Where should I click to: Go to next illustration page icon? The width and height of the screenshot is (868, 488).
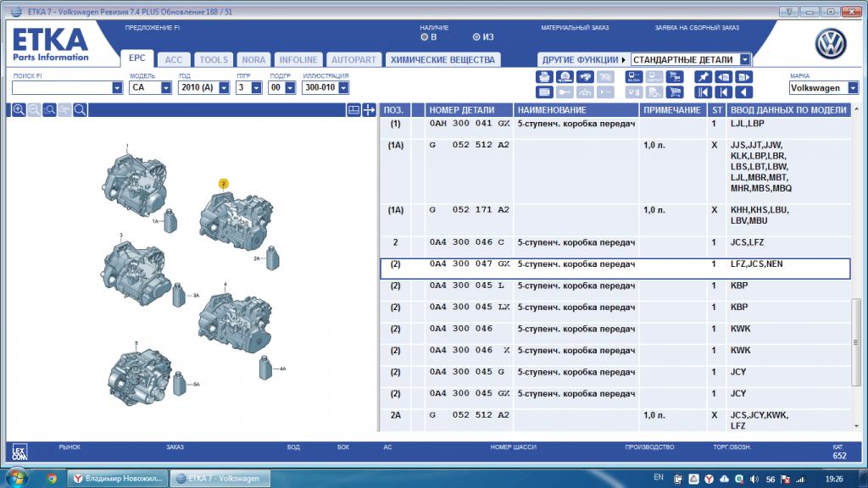pyautogui.click(x=744, y=77)
